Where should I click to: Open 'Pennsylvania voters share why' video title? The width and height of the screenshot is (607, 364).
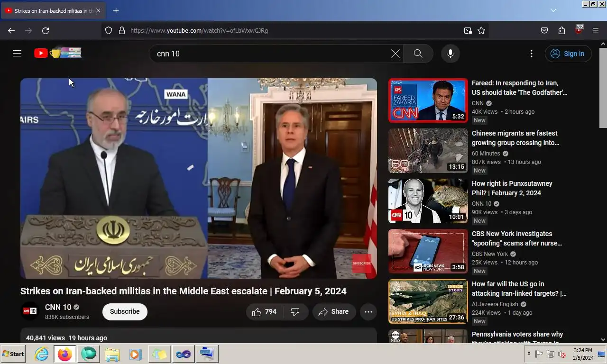point(517,338)
